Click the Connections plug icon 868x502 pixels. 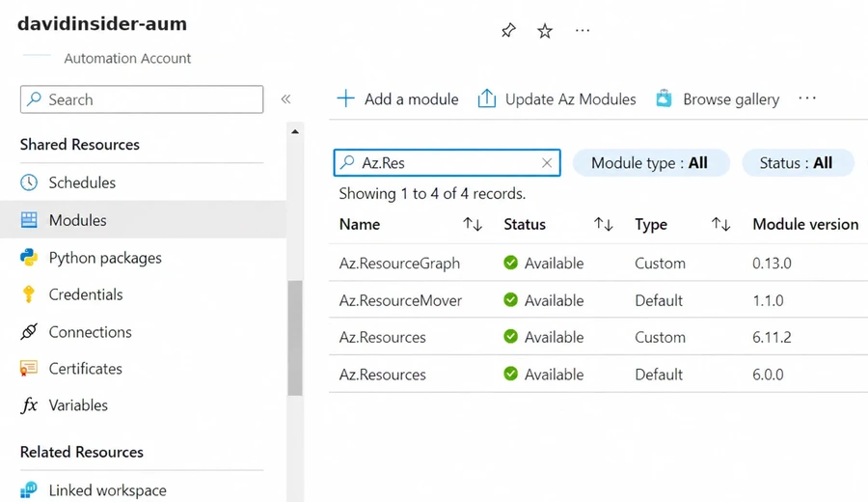tap(29, 331)
